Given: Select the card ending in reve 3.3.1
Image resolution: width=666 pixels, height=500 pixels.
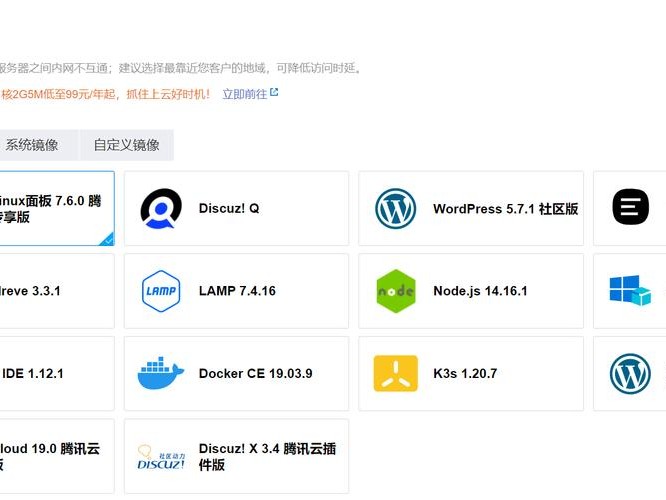Looking at the screenshot, I should click(57, 291).
